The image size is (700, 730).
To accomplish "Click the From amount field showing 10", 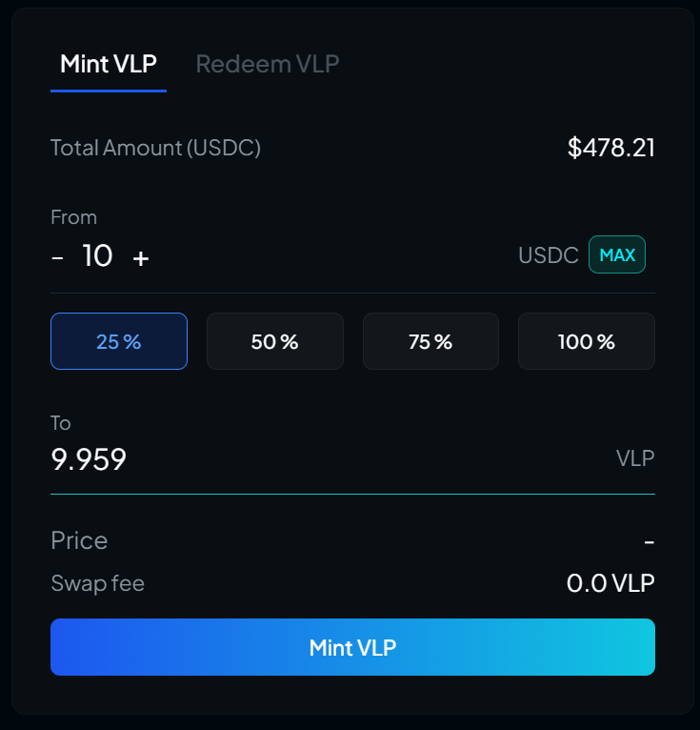I will (97, 256).
